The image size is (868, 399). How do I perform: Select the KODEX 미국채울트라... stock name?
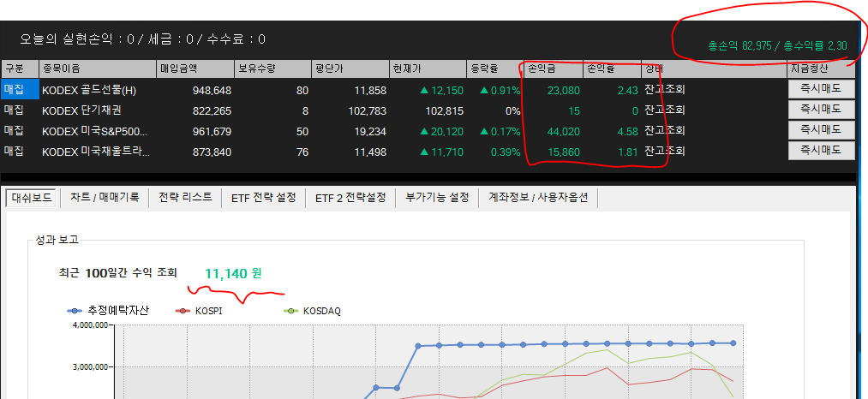click(x=95, y=152)
